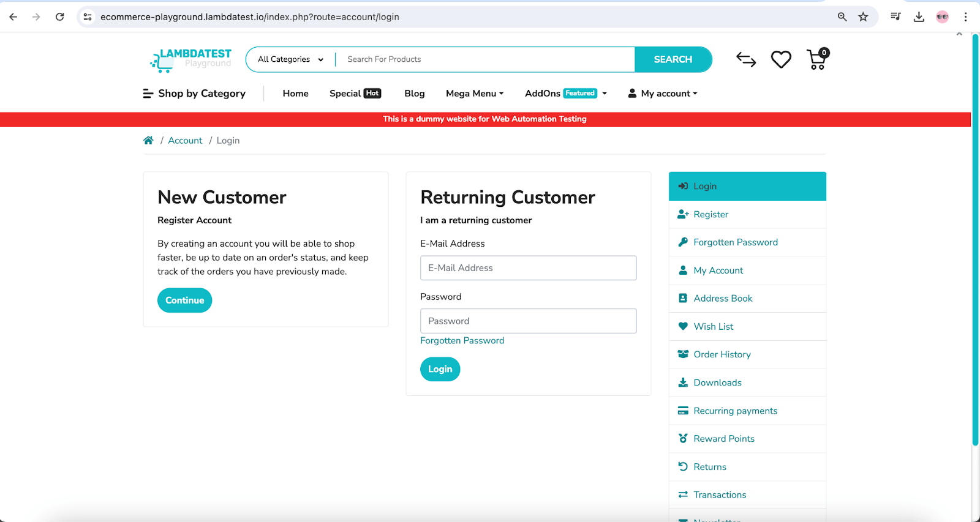Viewport: 980px width, 522px height.
Task: Click the undo icon beside Returns
Action: coord(683,467)
